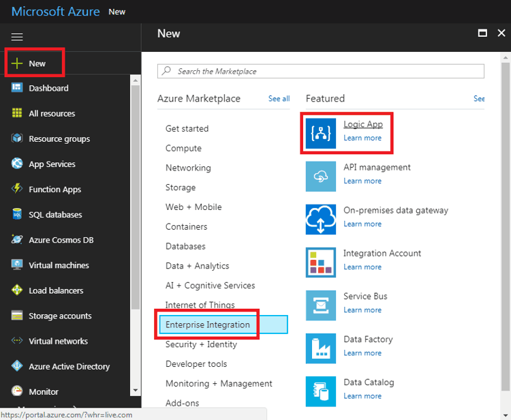
Task: Click the Search the Marketplace field
Action: 320,71
